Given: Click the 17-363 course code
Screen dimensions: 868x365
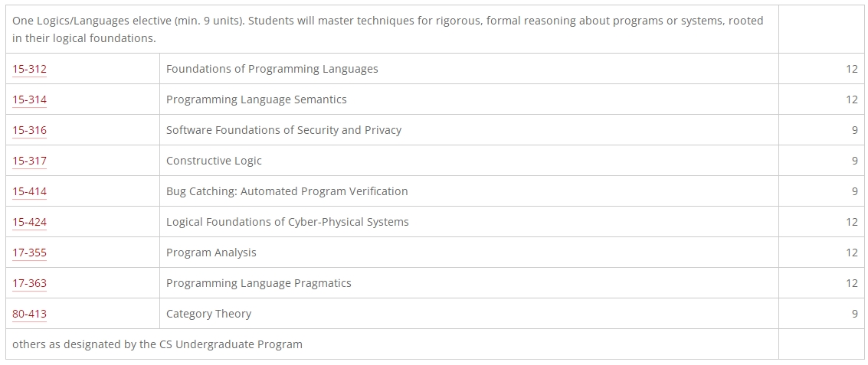Looking at the screenshot, I should coord(29,283).
